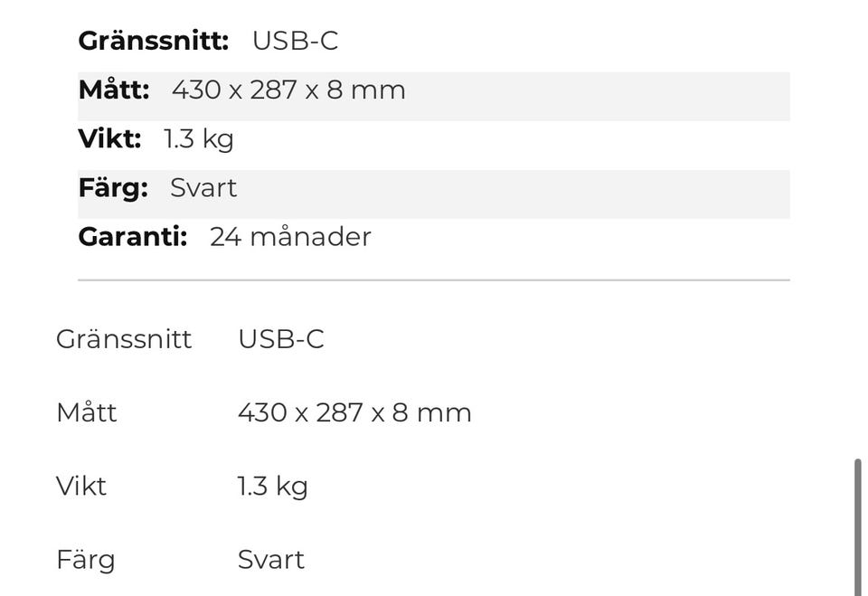Click the non-bold Färg label in the lower table

tap(86, 560)
